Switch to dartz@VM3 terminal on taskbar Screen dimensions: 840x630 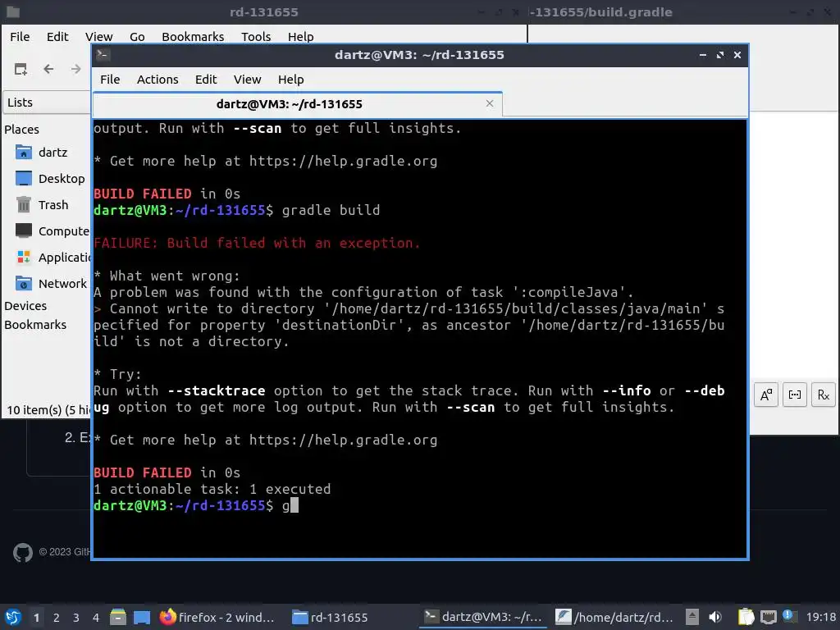(483, 617)
